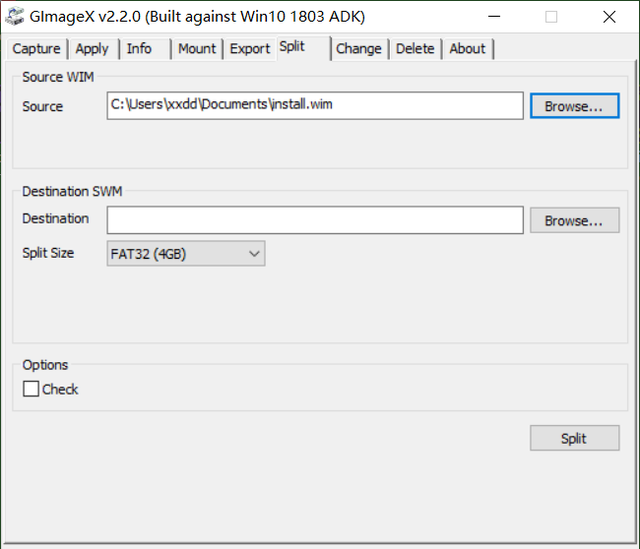The width and height of the screenshot is (640, 549).
Task: Click into the Source path field
Action: click(x=315, y=106)
